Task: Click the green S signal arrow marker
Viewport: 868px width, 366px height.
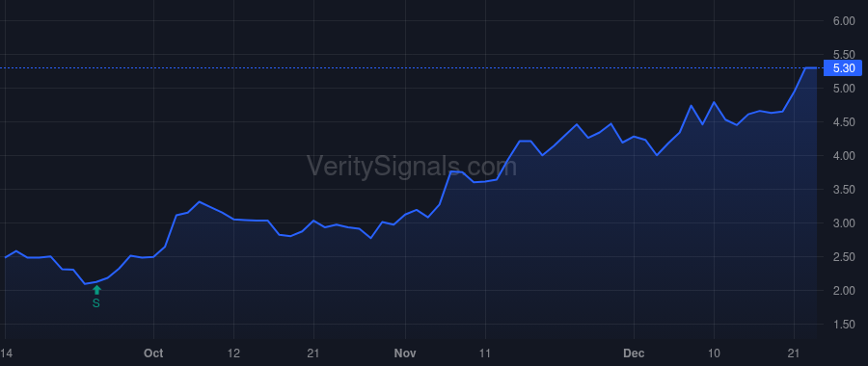Action: 96,290
